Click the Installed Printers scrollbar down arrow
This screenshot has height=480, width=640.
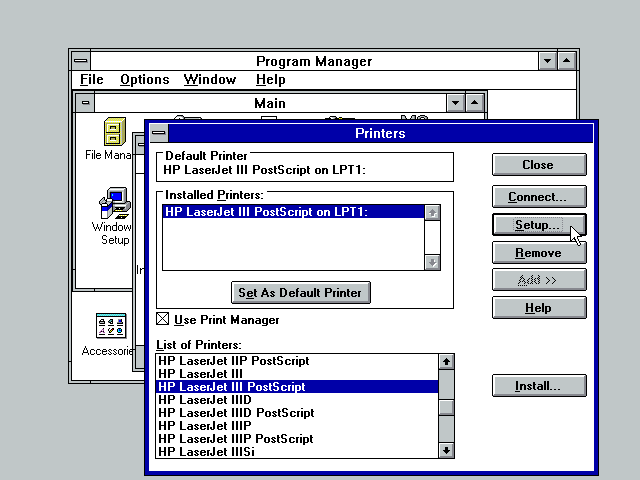click(432, 262)
